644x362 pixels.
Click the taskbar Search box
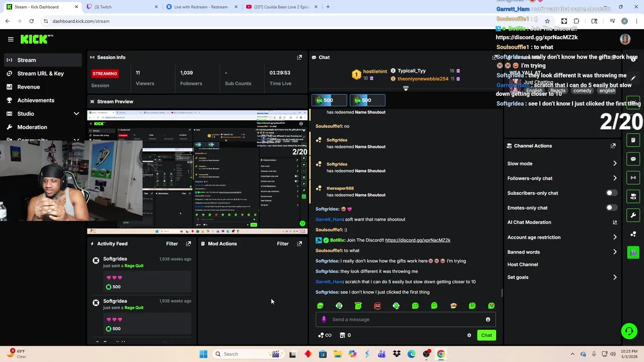248,354
